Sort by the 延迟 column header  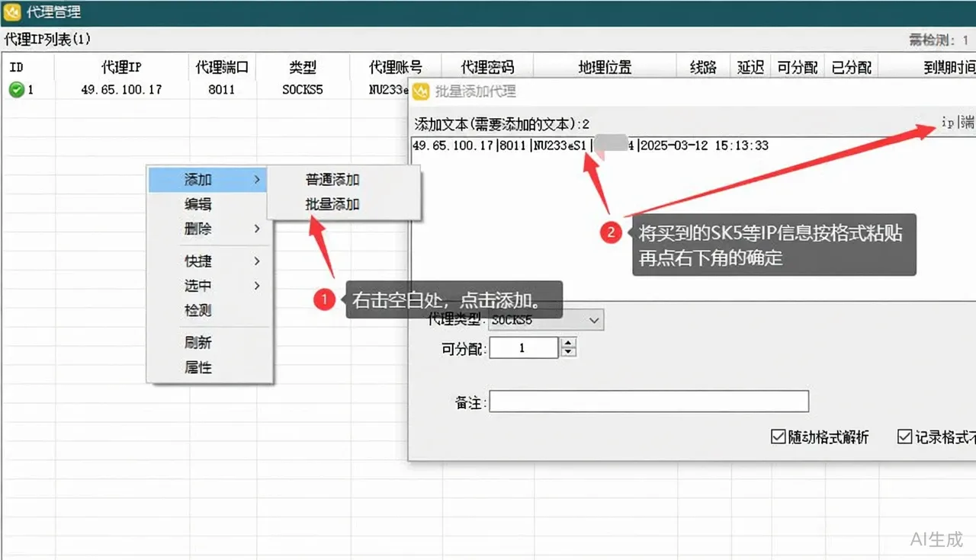pos(751,68)
